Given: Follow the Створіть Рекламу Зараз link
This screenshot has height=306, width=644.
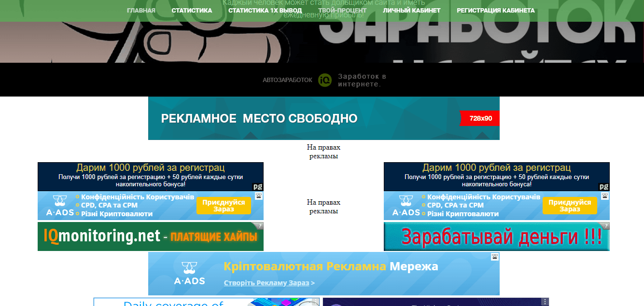Looking at the screenshot, I should point(266,283).
